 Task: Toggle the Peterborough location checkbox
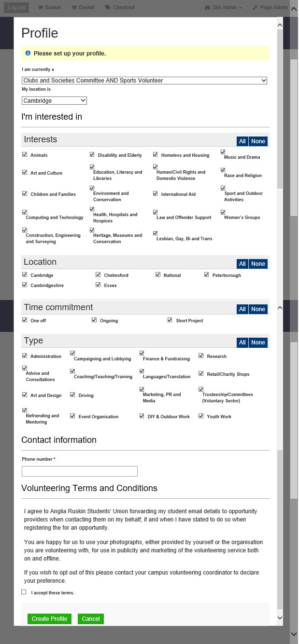coord(207,275)
